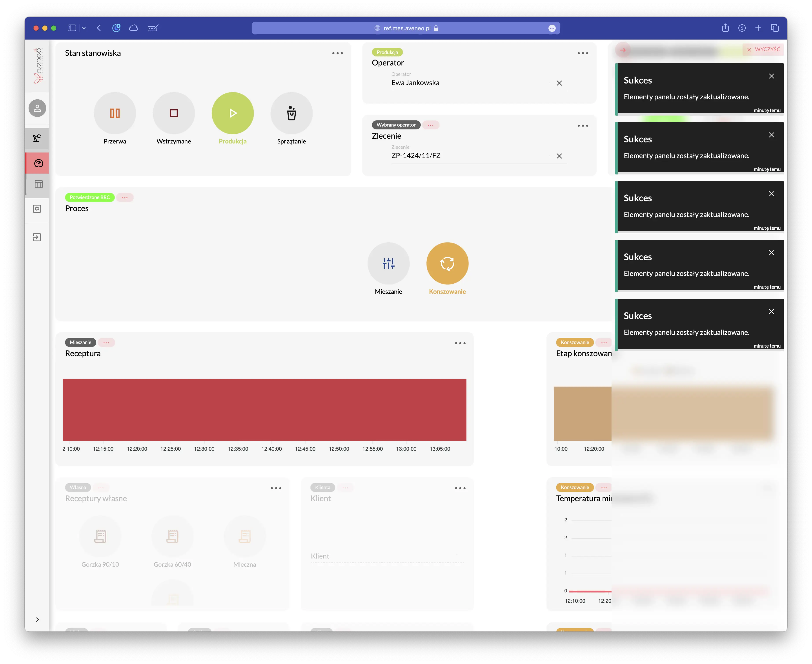Open Stan stanowiska three-dot menu
The image size is (812, 664).
(337, 53)
